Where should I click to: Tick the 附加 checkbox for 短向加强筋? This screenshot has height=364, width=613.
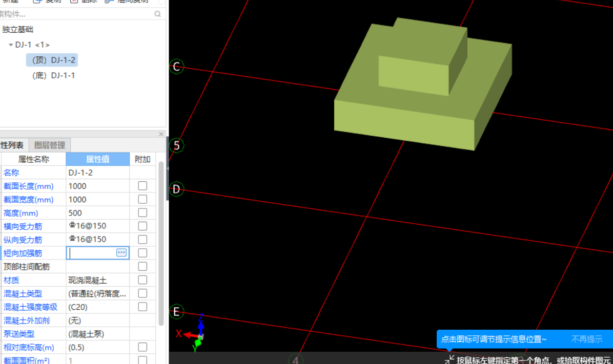click(142, 253)
